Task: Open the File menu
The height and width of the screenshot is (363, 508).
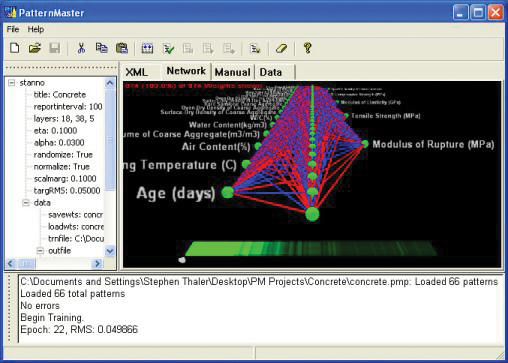Action: [13, 29]
